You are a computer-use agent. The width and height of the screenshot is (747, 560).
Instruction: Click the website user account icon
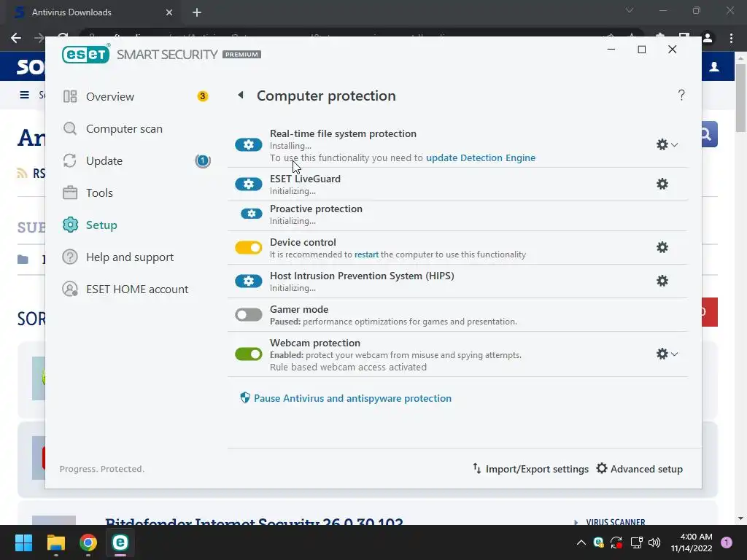(x=714, y=66)
